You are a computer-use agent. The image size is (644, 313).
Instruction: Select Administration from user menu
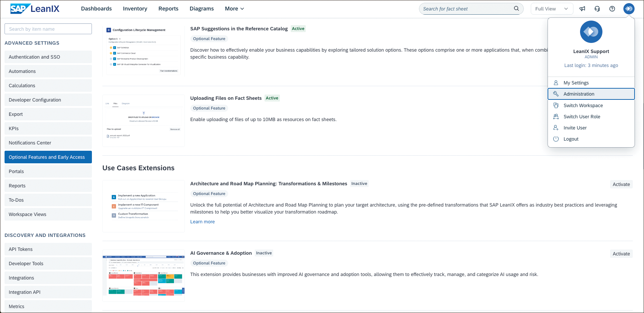591,94
